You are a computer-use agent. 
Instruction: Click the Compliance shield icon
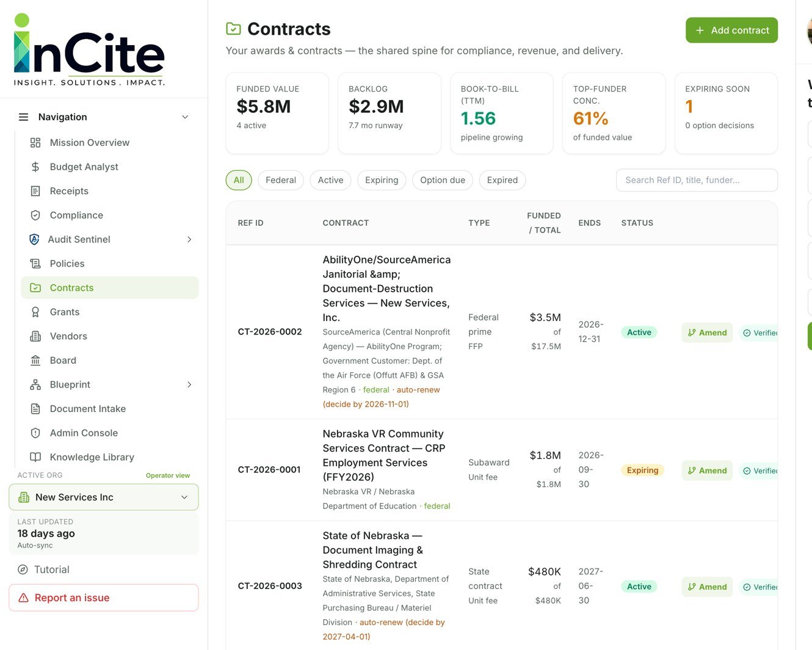(35, 215)
